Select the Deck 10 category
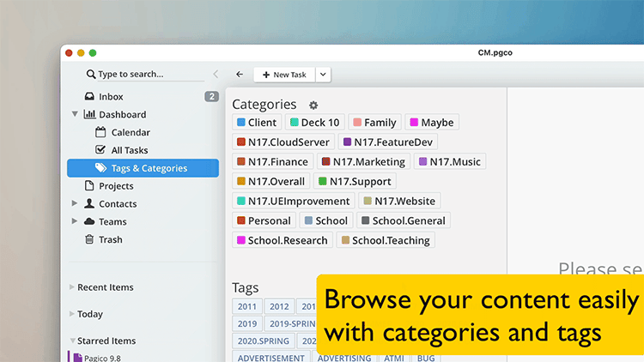 [315, 123]
